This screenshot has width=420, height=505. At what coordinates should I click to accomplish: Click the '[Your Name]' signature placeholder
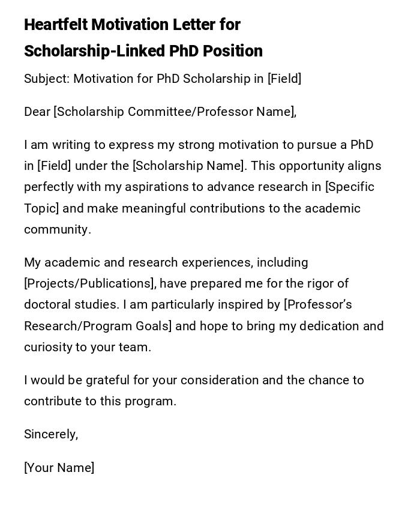coord(59,468)
